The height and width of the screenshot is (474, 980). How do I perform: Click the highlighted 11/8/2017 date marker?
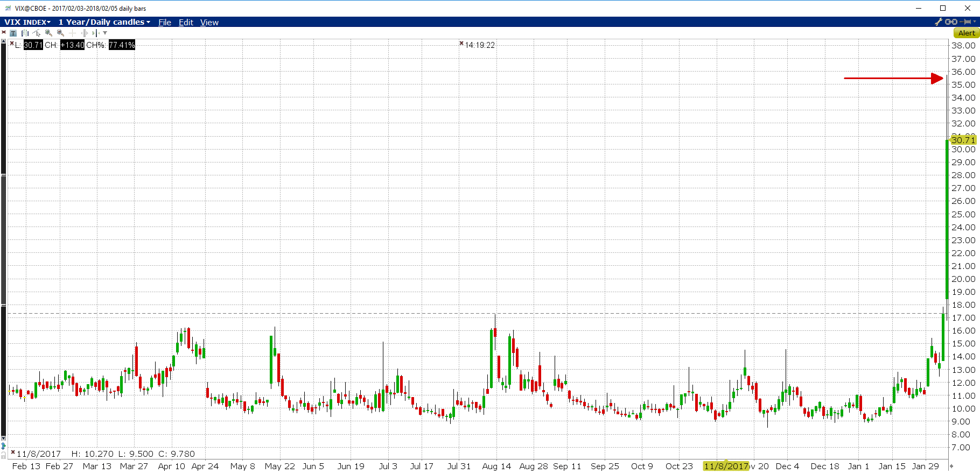pos(726,466)
